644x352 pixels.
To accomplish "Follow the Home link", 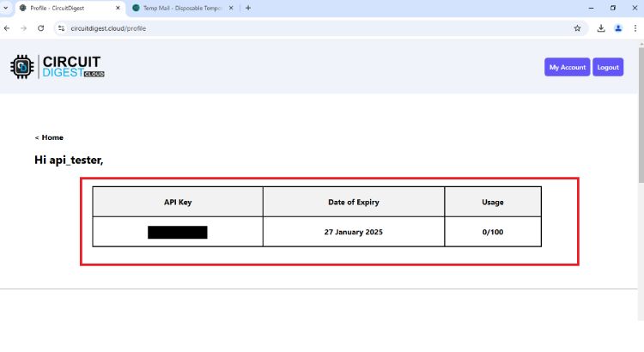I will pyautogui.click(x=52, y=137).
